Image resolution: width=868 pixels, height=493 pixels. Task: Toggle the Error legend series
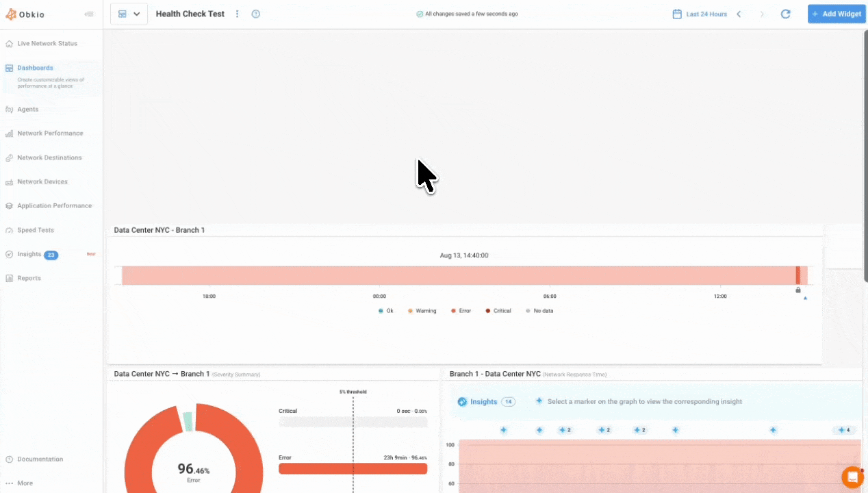[461, 311]
